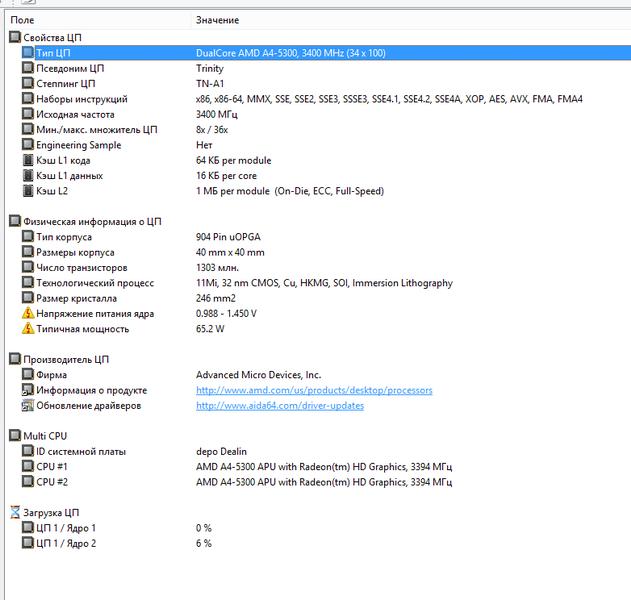The image size is (631, 600).
Task: Click the Производитель ЦП section icon
Action: point(15,359)
